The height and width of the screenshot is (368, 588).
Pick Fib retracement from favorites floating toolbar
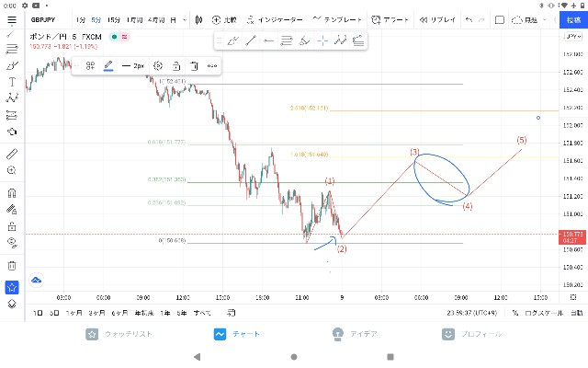[x=286, y=40]
